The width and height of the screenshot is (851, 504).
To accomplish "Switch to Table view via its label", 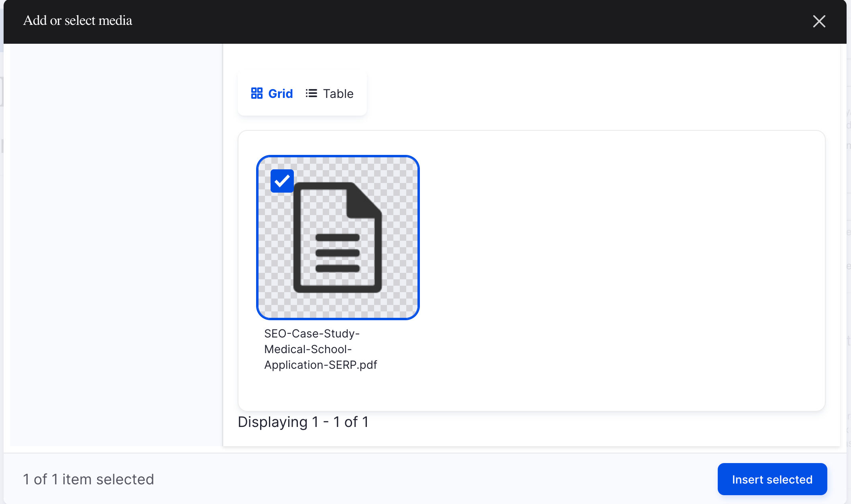I will pyautogui.click(x=338, y=93).
